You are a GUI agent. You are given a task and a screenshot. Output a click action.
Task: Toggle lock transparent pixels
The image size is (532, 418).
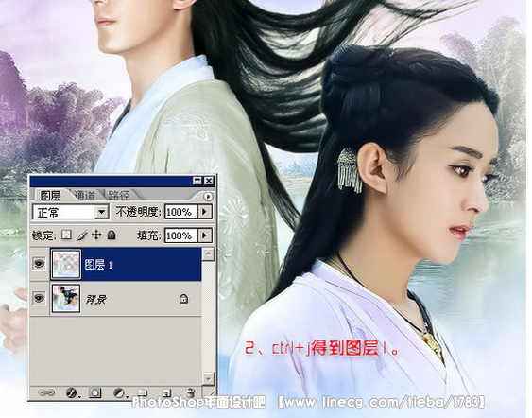[x=66, y=235]
